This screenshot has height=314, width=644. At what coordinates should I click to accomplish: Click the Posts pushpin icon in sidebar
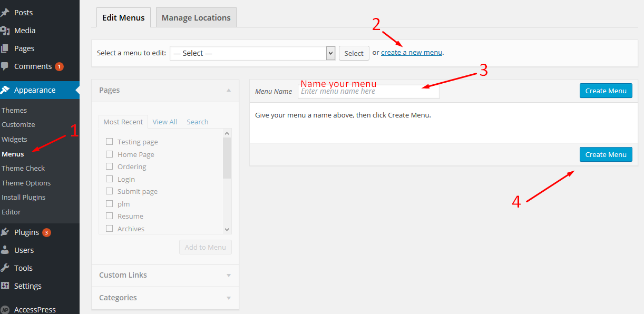(x=5, y=13)
